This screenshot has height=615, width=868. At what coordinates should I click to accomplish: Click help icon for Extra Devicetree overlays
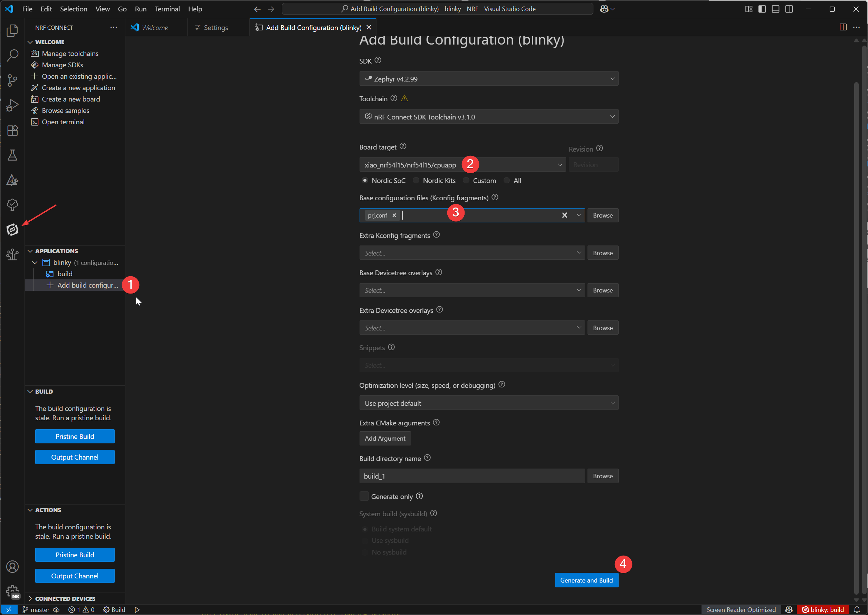pos(440,310)
